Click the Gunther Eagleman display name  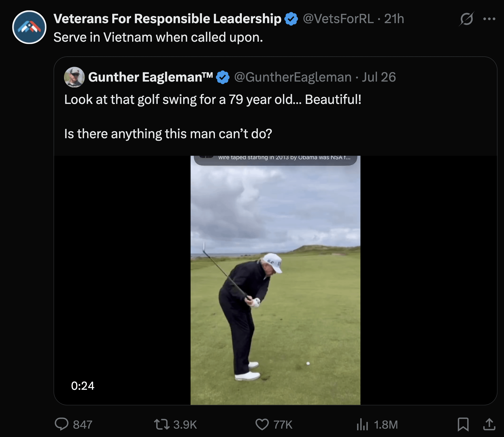pos(150,77)
